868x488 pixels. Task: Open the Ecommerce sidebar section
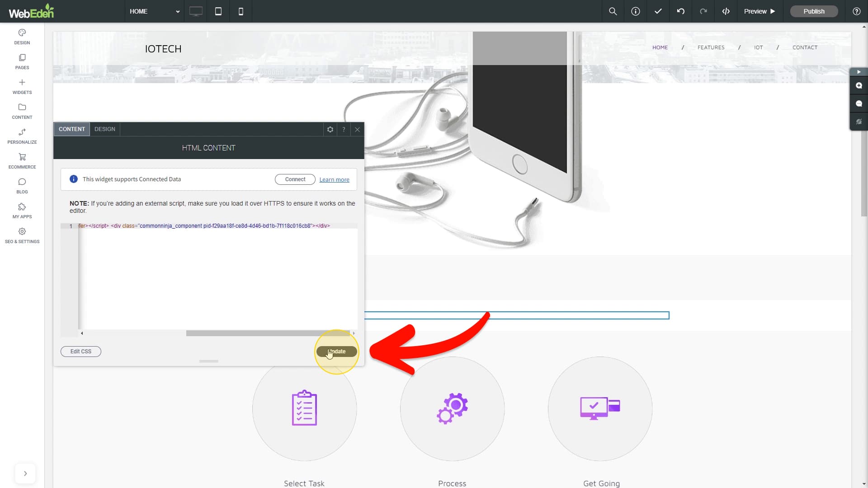coord(22,161)
